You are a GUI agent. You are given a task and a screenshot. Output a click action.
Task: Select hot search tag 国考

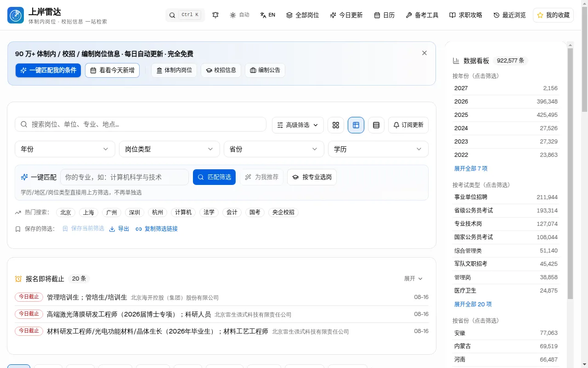pos(255,213)
